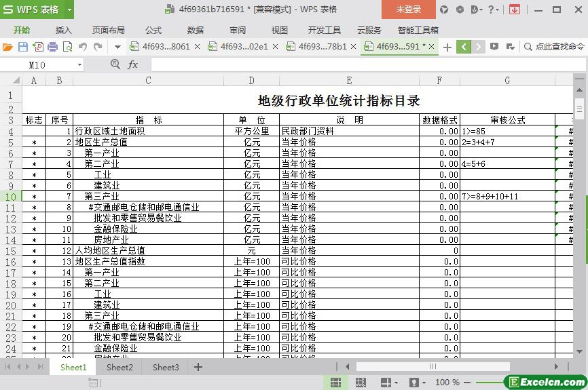Open the 公式 ribbon tab

(153, 31)
